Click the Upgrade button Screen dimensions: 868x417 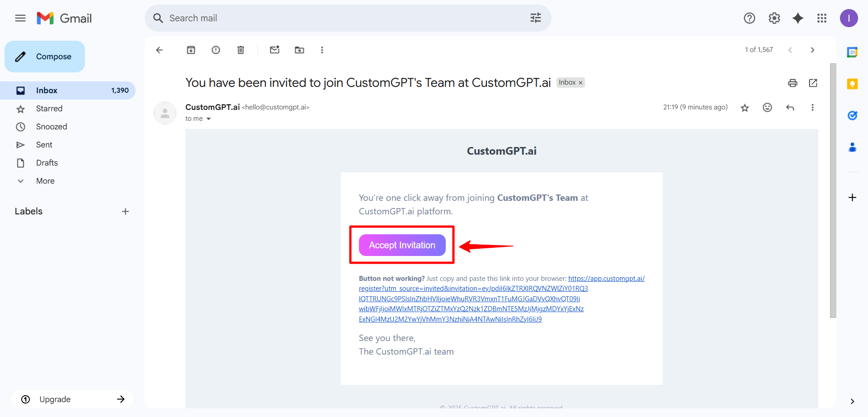click(x=72, y=399)
